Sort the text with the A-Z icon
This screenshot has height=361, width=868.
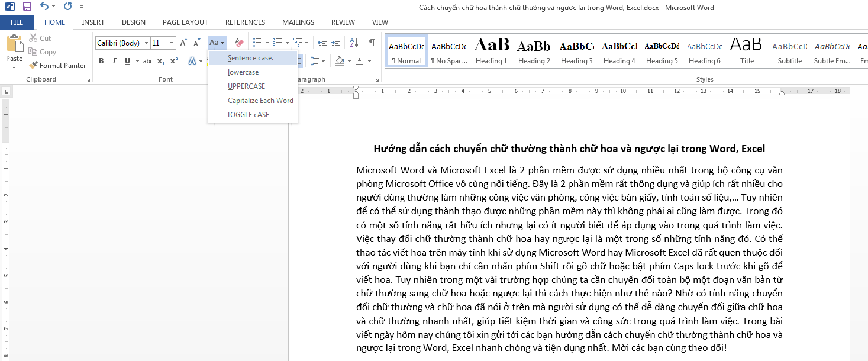(355, 43)
